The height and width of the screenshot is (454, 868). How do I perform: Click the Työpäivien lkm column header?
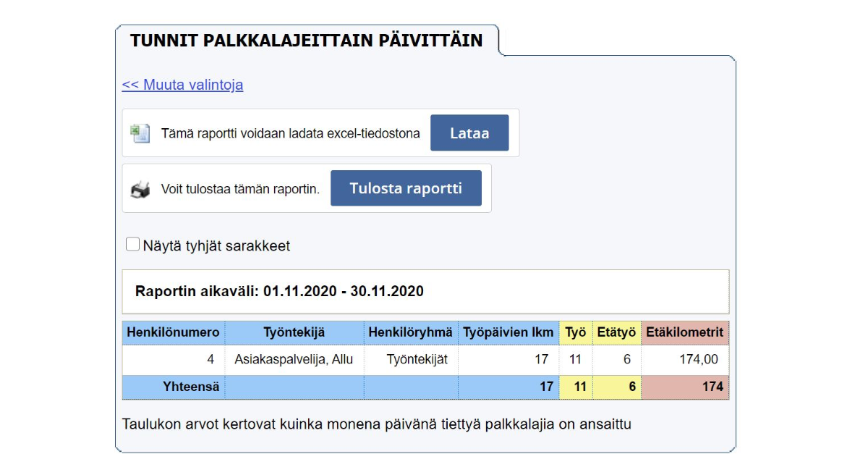pyautogui.click(x=508, y=332)
